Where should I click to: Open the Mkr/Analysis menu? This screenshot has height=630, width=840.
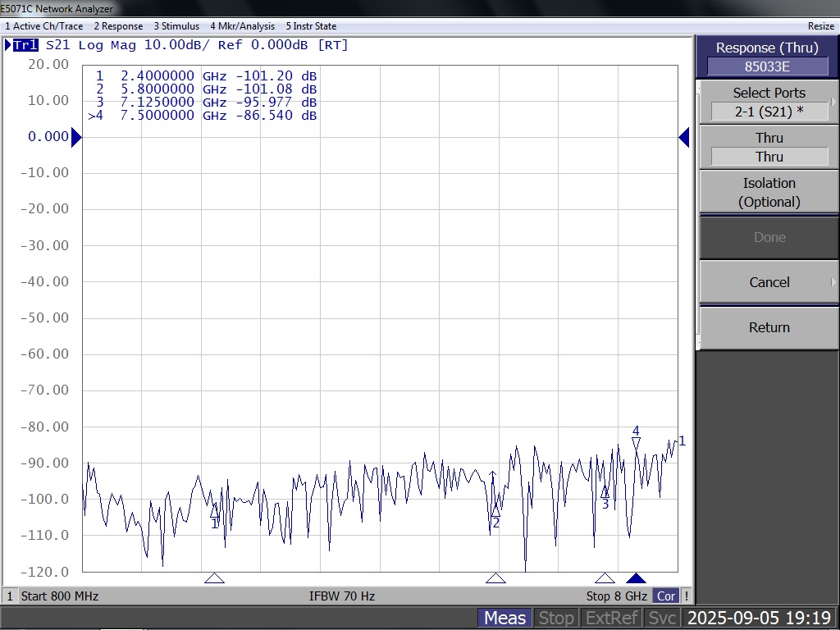pos(242,26)
